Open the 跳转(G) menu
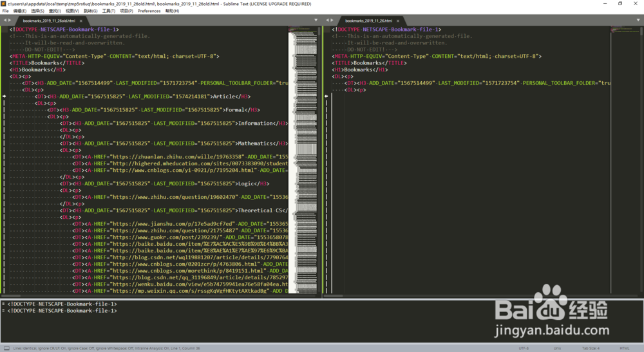The width and height of the screenshot is (644, 352). 90,11
